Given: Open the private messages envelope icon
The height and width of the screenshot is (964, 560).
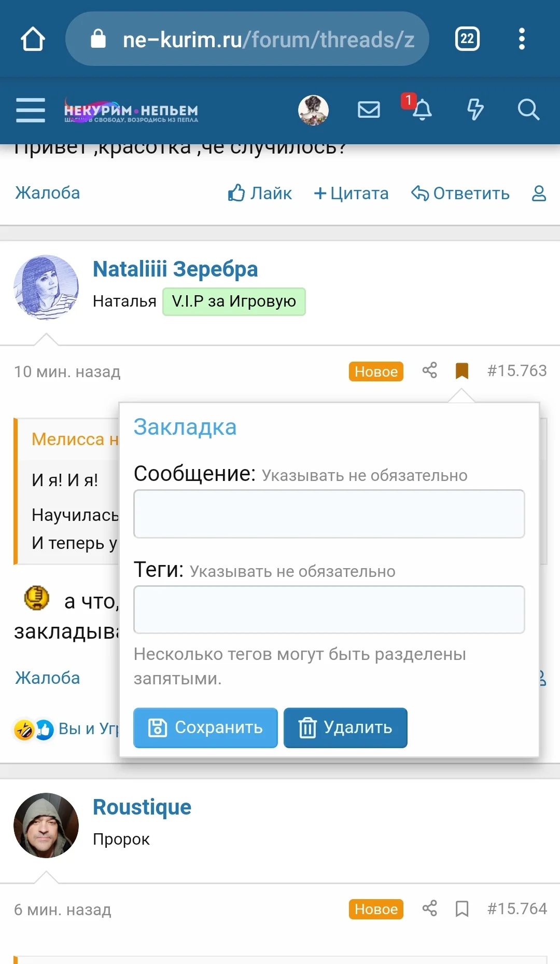Looking at the screenshot, I should pos(369,110).
